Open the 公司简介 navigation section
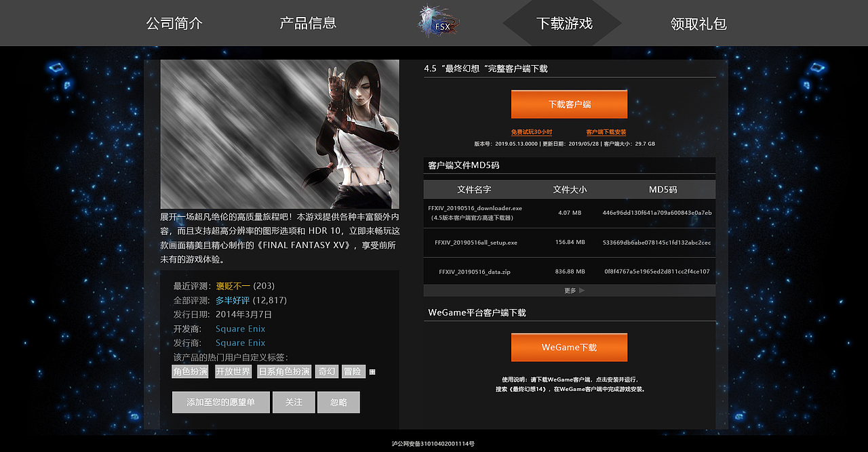Screen dimensions: 868x452 pos(174,22)
